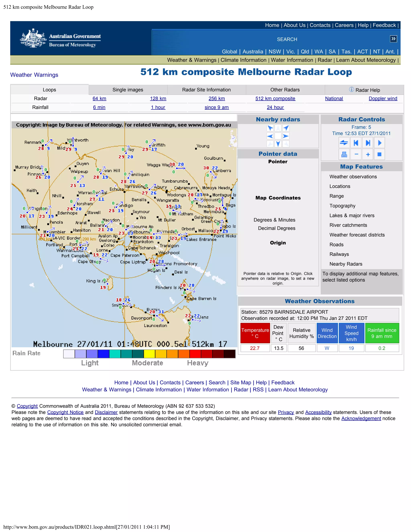Go to the nearby radar to the south
Viewport: 411px width, 532px height.
(278, 144)
